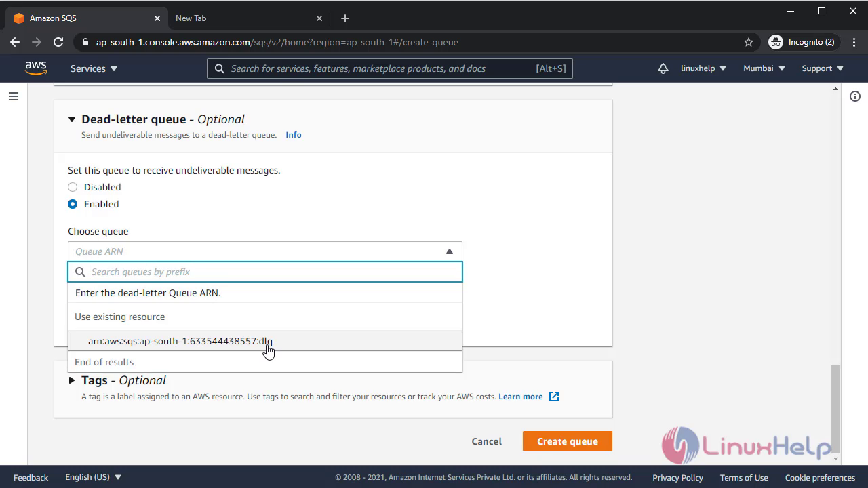The height and width of the screenshot is (488, 868).
Task: Switch to the New Tab tab
Action: [248, 18]
